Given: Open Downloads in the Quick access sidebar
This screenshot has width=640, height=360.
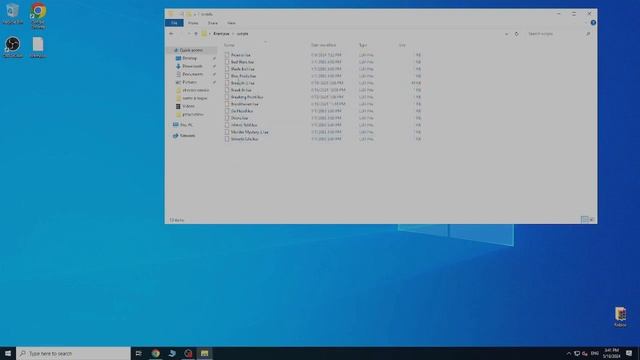Looking at the screenshot, I should tap(192, 66).
